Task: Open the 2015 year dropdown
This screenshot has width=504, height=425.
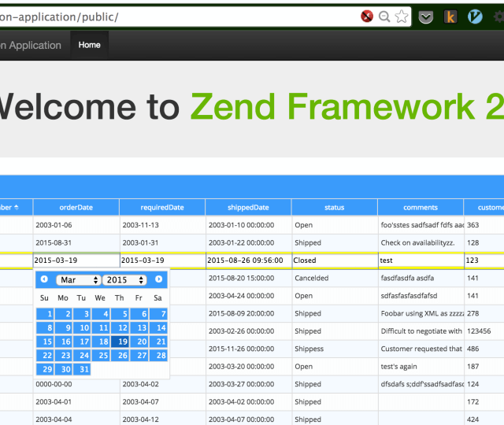Action: click(124, 280)
